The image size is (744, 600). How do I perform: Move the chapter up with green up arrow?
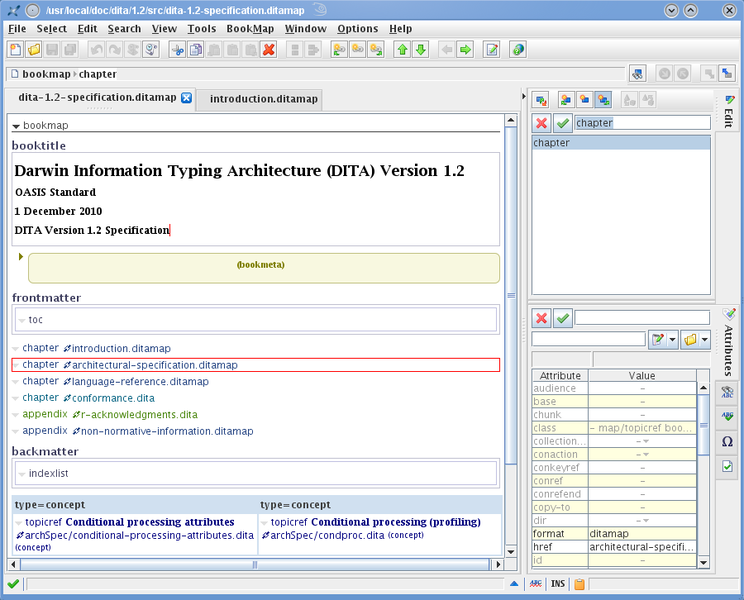(x=402, y=49)
